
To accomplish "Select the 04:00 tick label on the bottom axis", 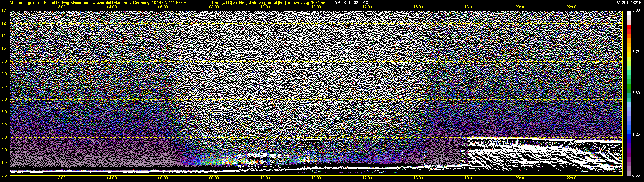I will point(112,178).
